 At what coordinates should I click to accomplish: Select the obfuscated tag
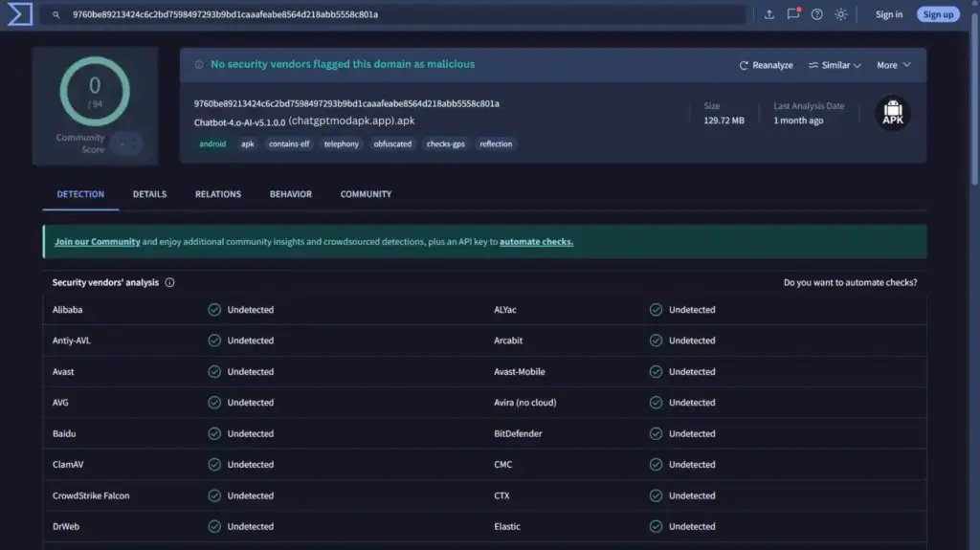coord(392,143)
